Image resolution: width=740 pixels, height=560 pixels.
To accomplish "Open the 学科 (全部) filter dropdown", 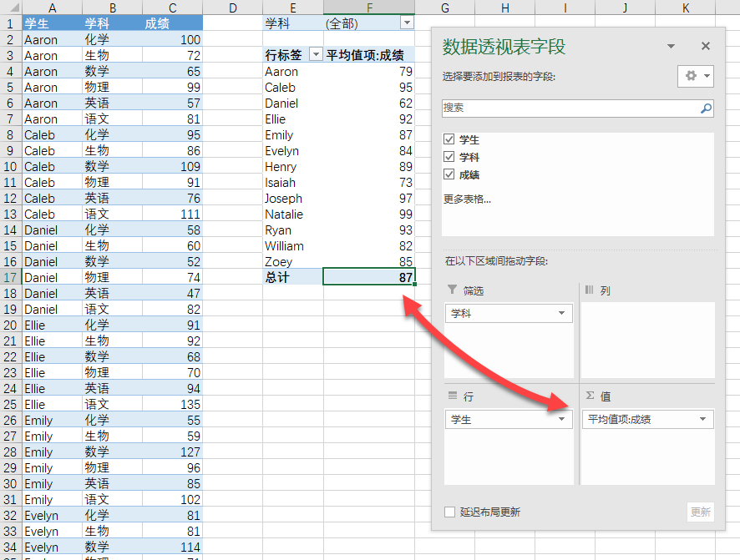I will (x=406, y=23).
